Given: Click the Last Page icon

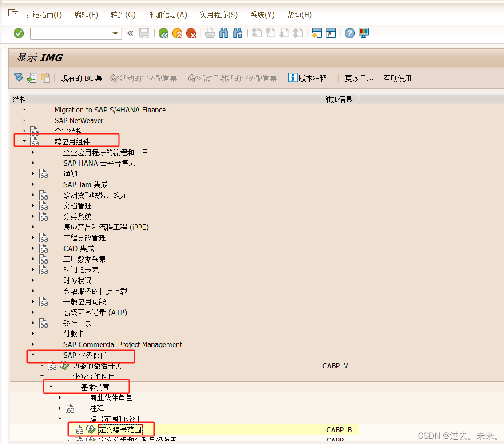Looking at the screenshot, I should coord(298,33).
